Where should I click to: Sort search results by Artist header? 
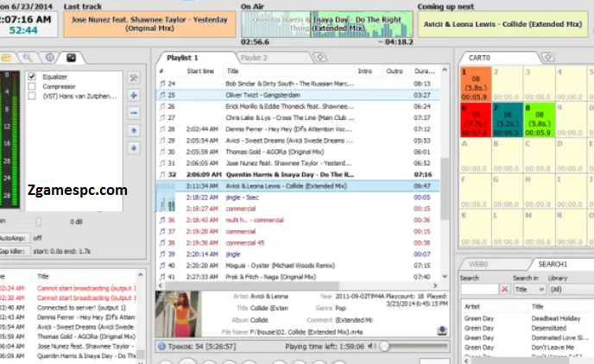[x=472, y=306]
